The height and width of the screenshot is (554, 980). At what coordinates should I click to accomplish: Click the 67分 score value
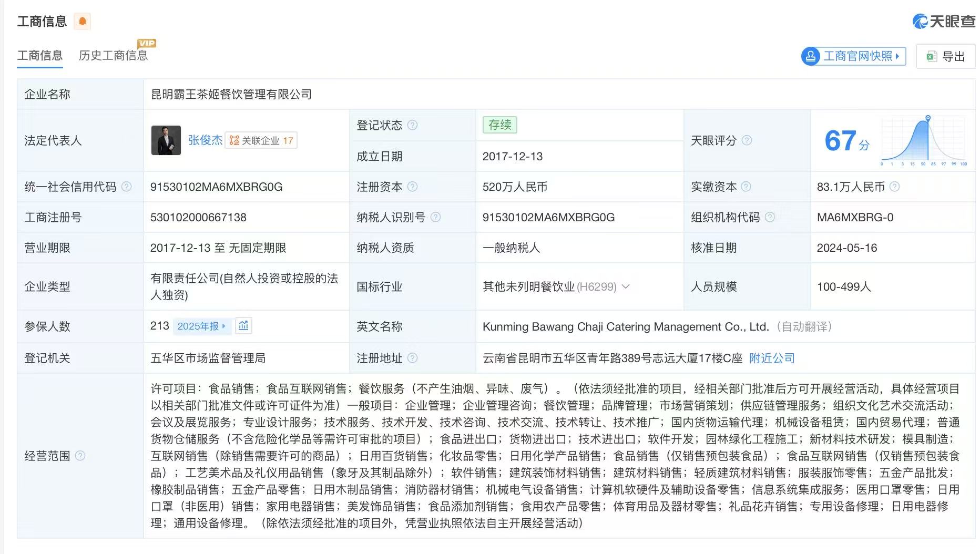[847, 141]
